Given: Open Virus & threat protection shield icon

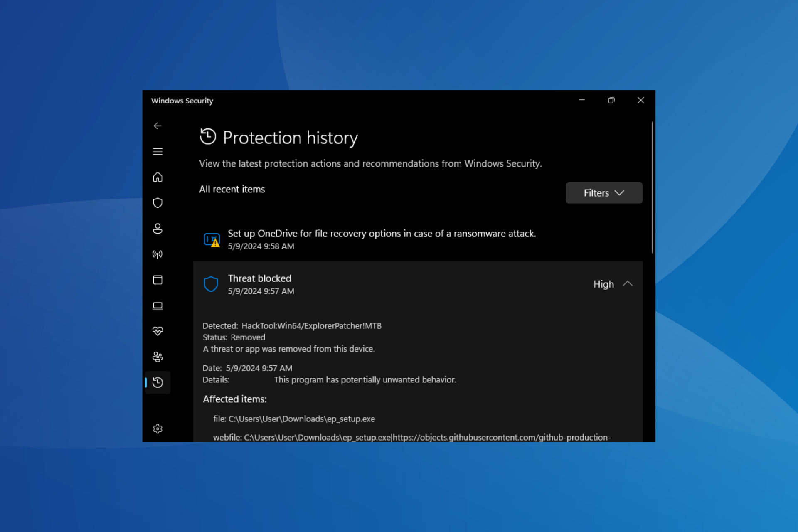Looking at the screenshot, I should pyautogui.click(x=158, y=203).
